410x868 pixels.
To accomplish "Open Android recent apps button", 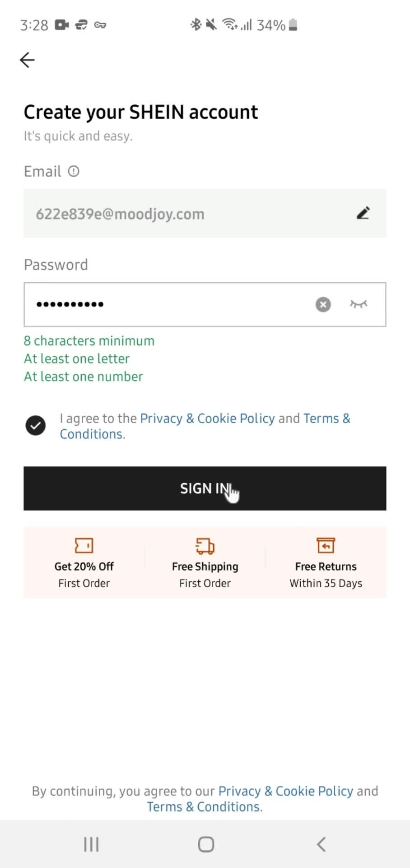I will [x=91, y=844].
